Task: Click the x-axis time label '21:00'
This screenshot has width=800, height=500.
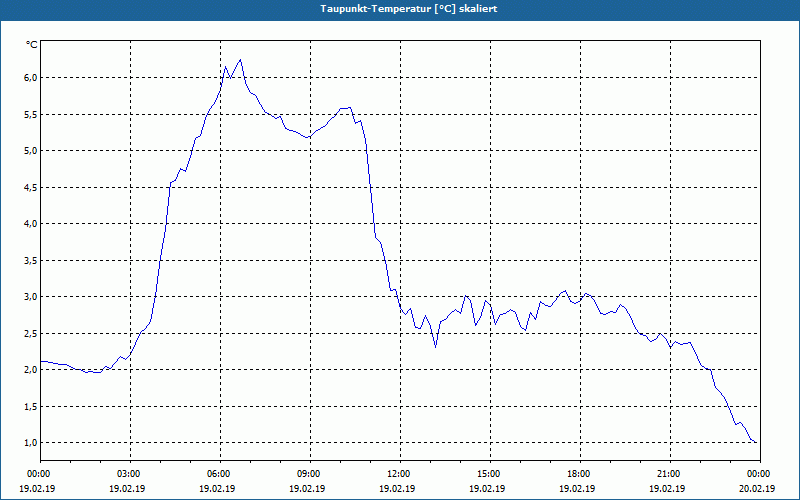Action: pyautogui.click(x=668, y=474)
